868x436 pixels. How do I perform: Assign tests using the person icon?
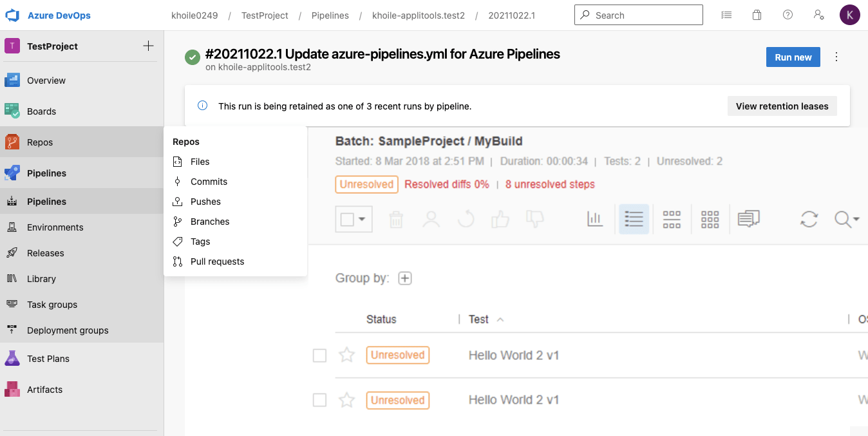click(431, 219)
